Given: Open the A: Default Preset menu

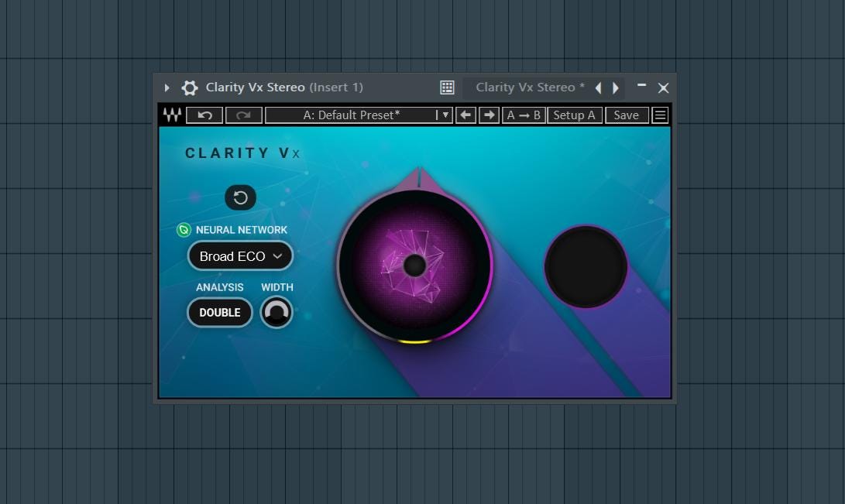Looking at the screenshot, I should click(x=352, y=115).
